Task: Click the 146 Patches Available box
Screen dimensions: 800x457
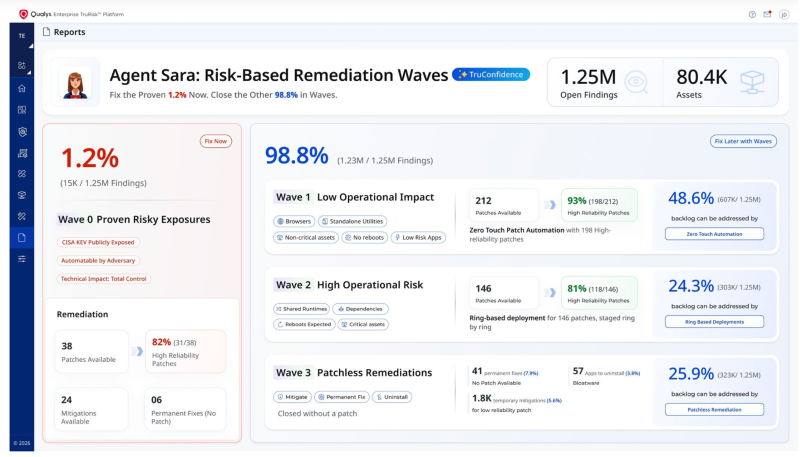Action: tap(504, 293)
